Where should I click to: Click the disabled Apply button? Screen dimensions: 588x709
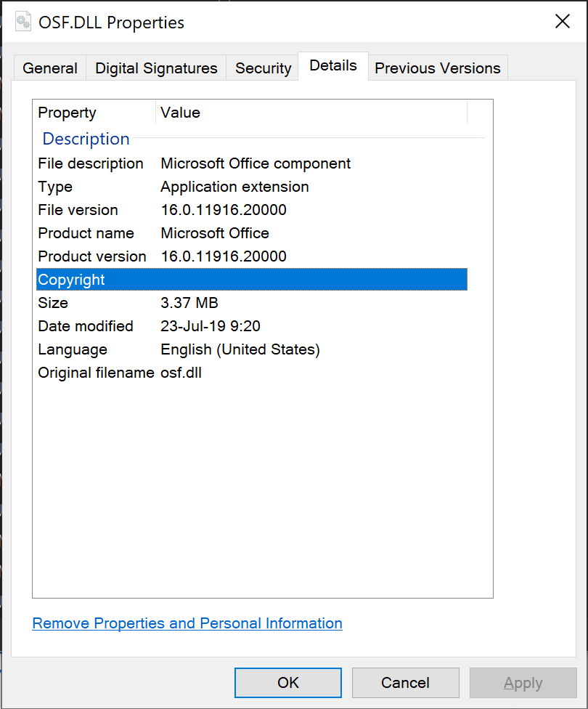tap(523, 683)
